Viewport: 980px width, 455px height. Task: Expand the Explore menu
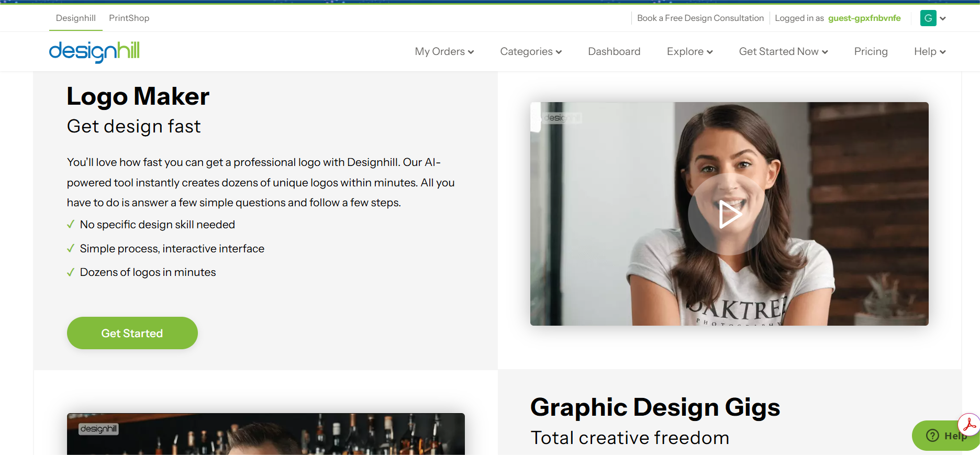690,51
